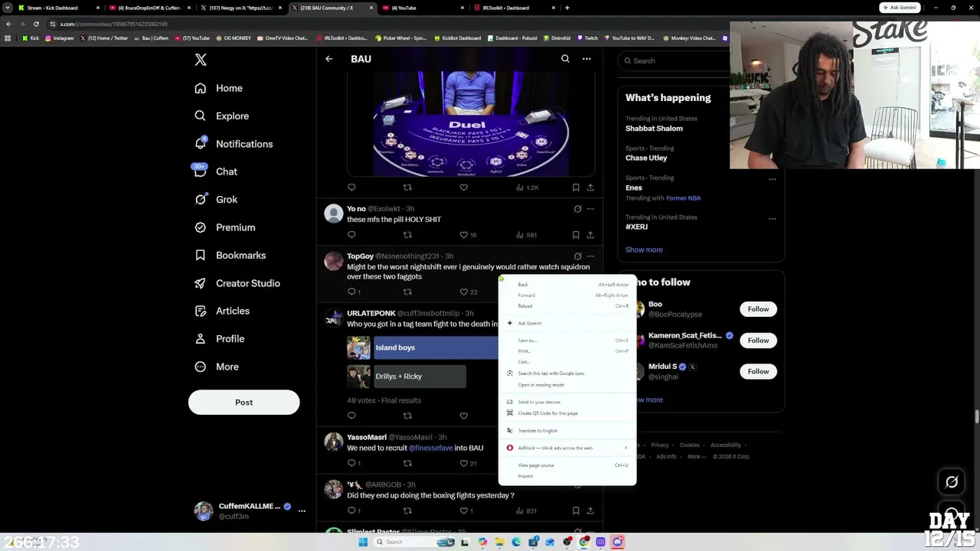Image resolution: width=980 pixels, height=551 pixels.
Task: Search within the BAU community
Action: (565, 59)
